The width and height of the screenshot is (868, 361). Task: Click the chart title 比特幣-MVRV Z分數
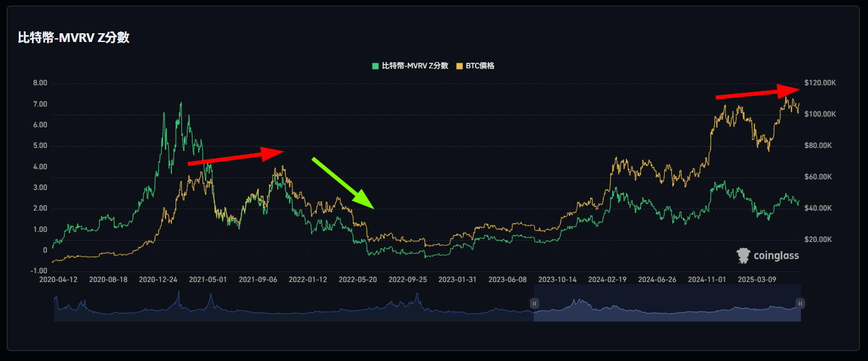point(74,38)
